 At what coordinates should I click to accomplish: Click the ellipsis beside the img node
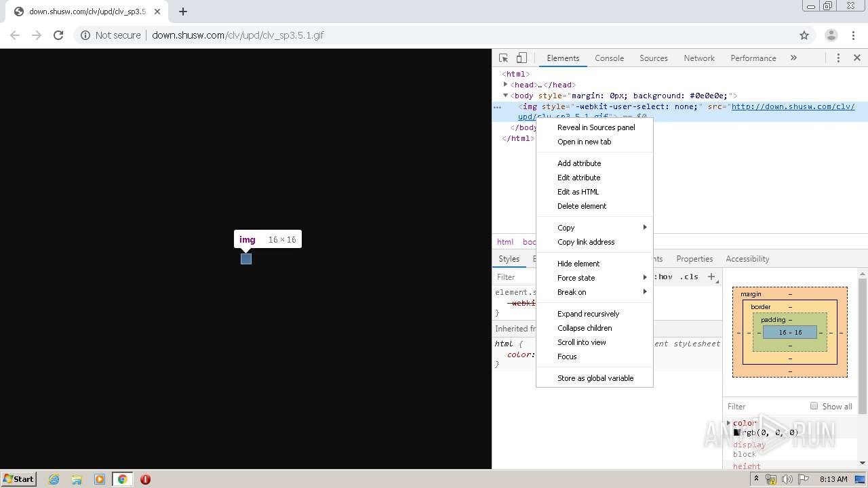pyautogui.click(x=497, y=106)
